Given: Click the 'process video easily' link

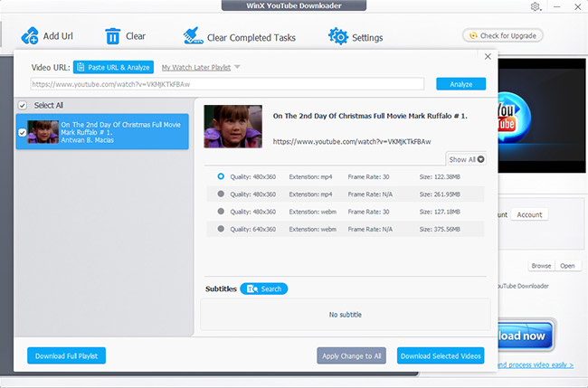Looking at the screenshot, I should click(536, 364).
